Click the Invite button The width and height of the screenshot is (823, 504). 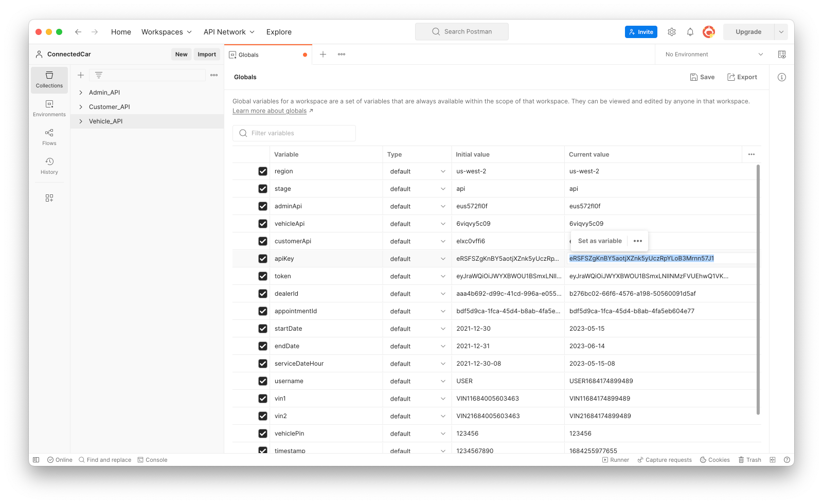(641, 32)
